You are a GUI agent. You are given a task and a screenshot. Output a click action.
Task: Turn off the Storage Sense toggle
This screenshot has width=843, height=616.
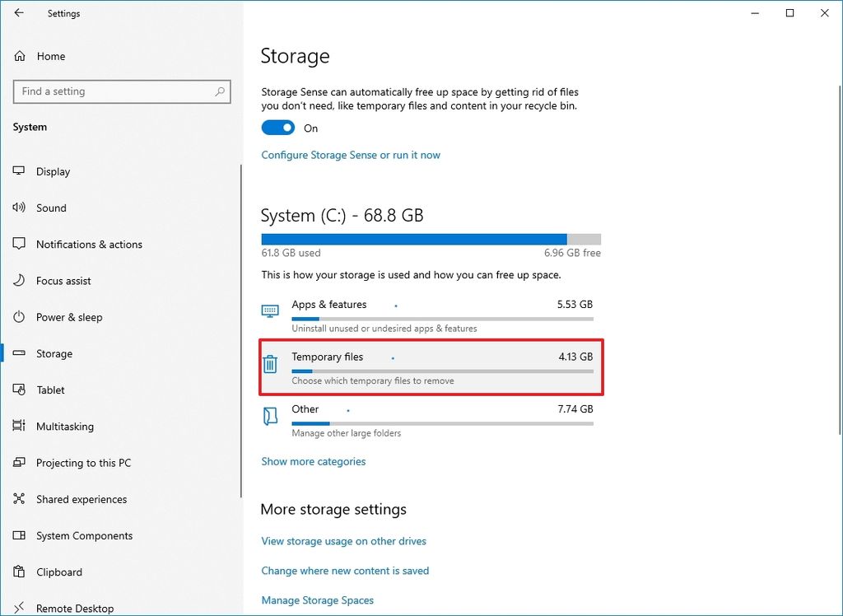pos(278,128)
